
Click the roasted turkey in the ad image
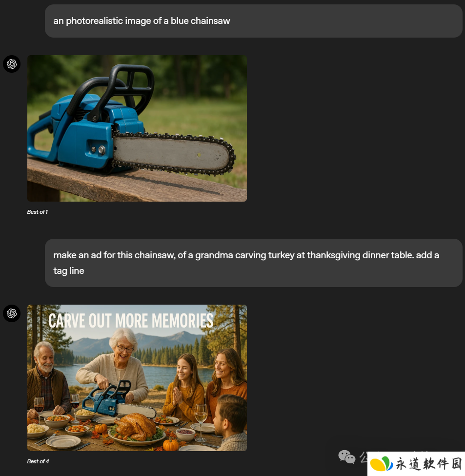point(136,427)
